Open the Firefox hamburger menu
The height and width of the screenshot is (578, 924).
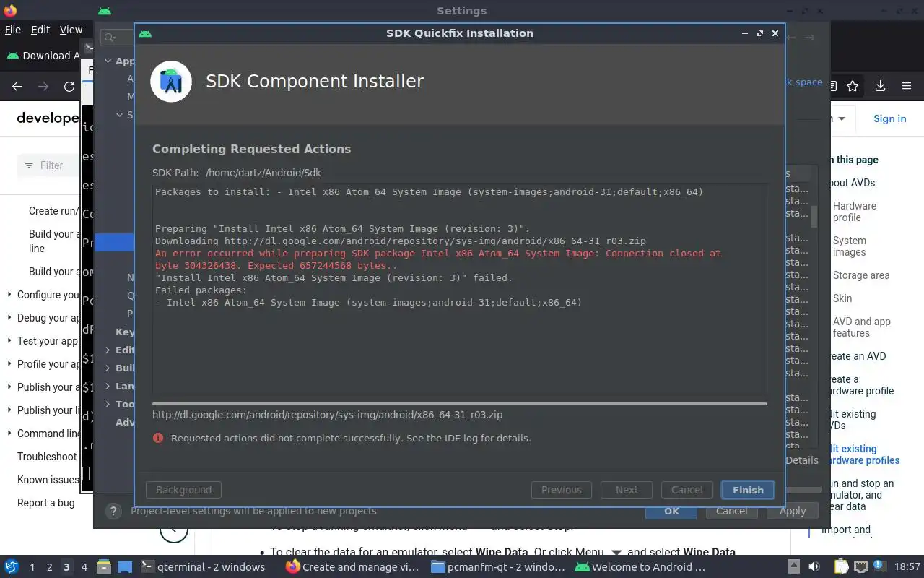click(x=907, y=87)
